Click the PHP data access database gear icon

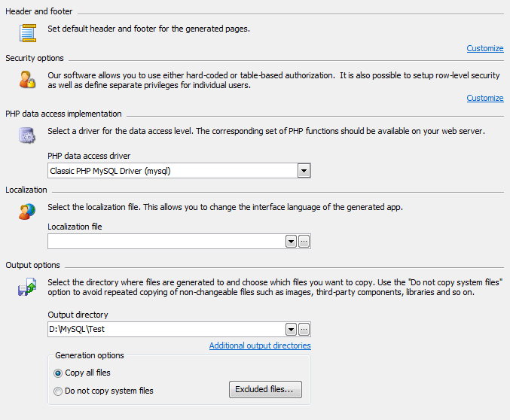(x=27, y=135)
